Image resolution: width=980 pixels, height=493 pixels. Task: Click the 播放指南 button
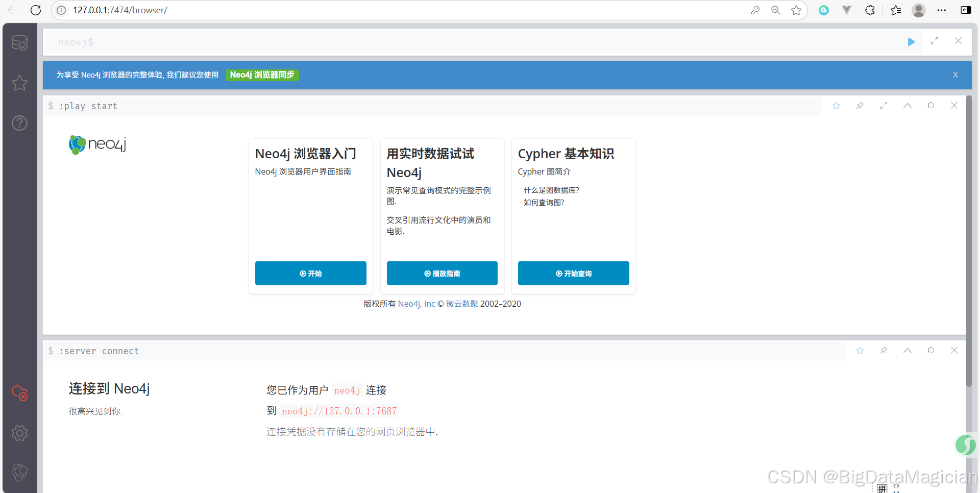click(442, 273)
